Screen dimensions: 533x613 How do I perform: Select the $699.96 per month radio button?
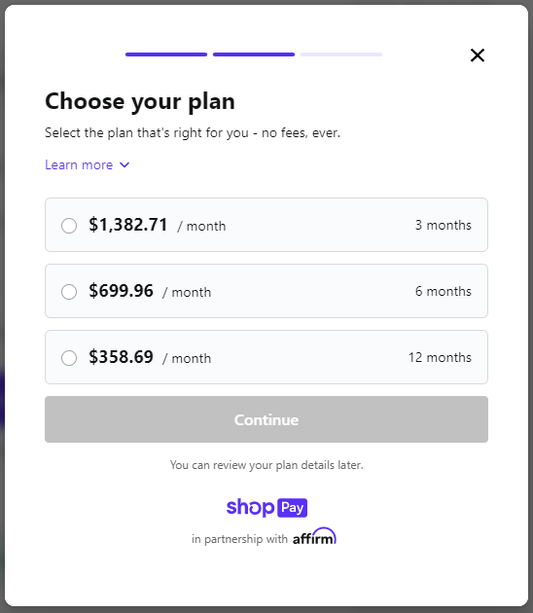pos(69,292)
